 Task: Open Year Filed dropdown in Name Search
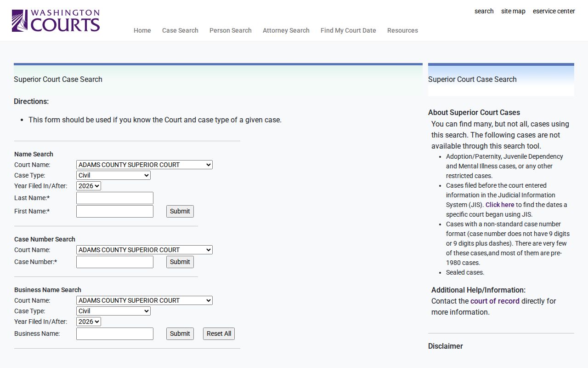[x=89, y=186]
